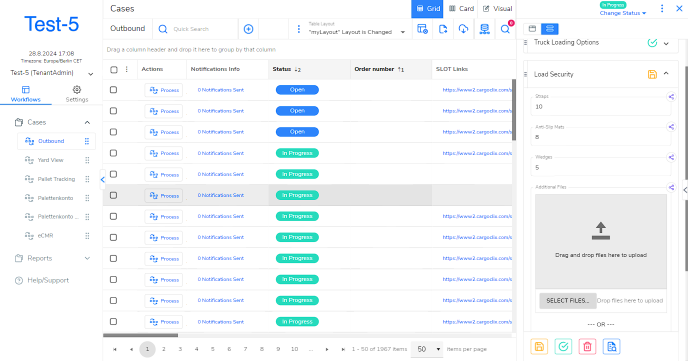The width and height of the screenshot is (688, 361).
Task: Expand the Reports section
Action: (x=87, y=258)
